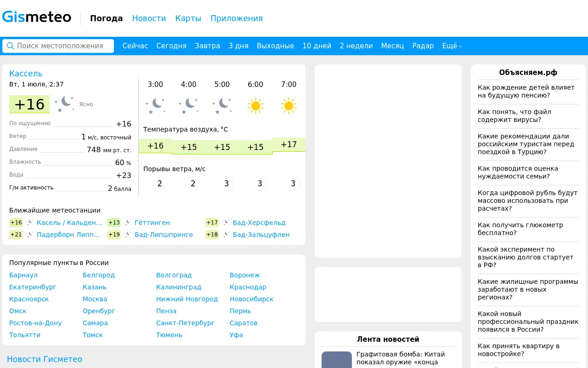Image resolution: width=588 pixels, height=368 pixels.
Task: Click the moon icon next to Бад-Херсфельд station
Action: [226, 223]
